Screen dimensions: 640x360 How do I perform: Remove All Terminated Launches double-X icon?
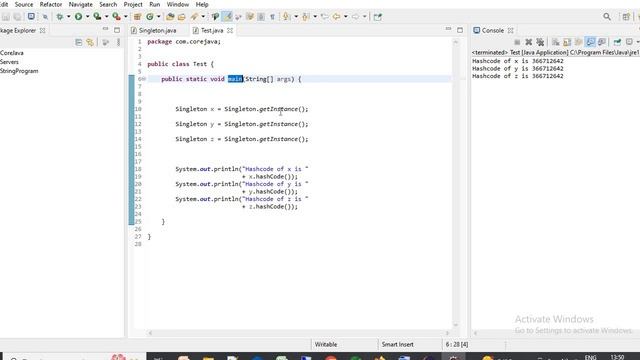[540, 42]
